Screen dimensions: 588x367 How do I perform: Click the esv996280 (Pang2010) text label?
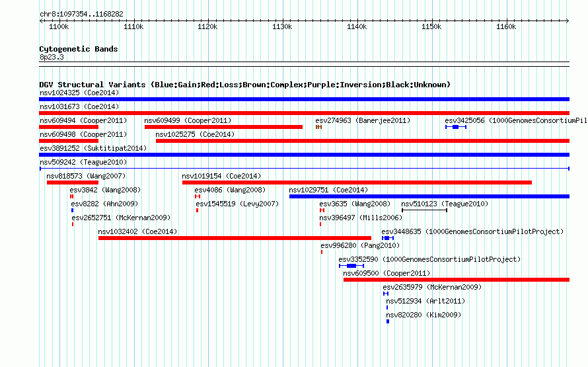[360, 245]
